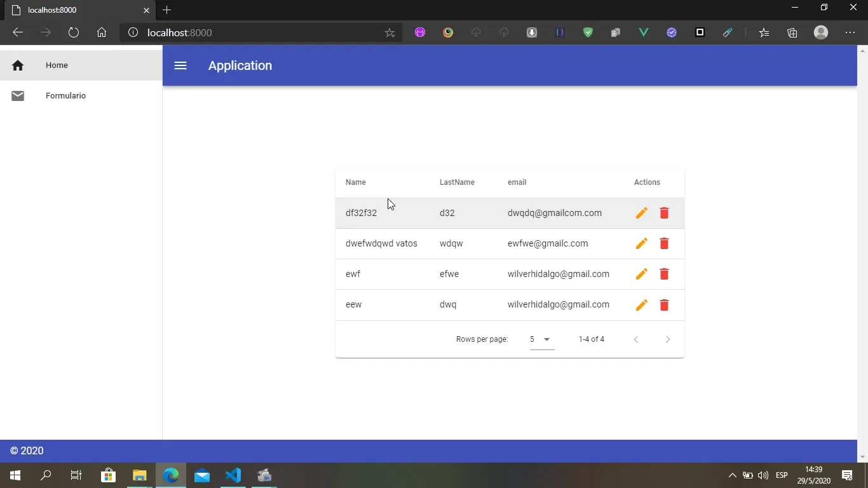Close the localhost:8000 tab
Screen dimensions: 868x488
click(x=146, y=10)
